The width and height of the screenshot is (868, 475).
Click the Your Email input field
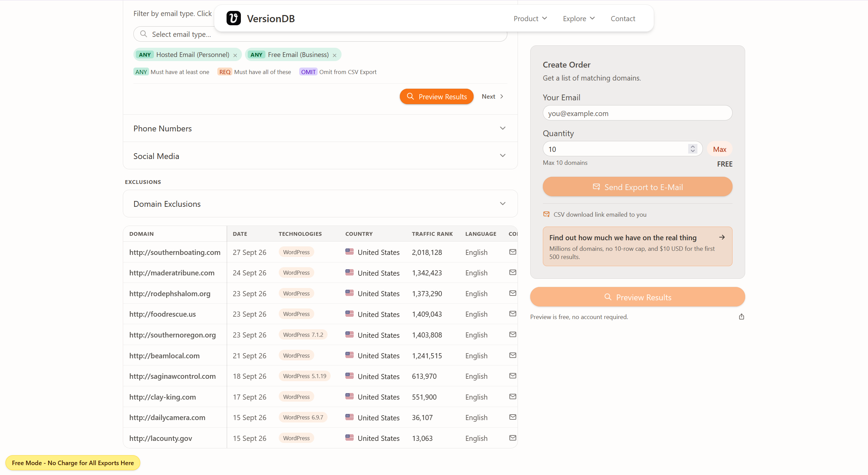click(x=637, y=113)
